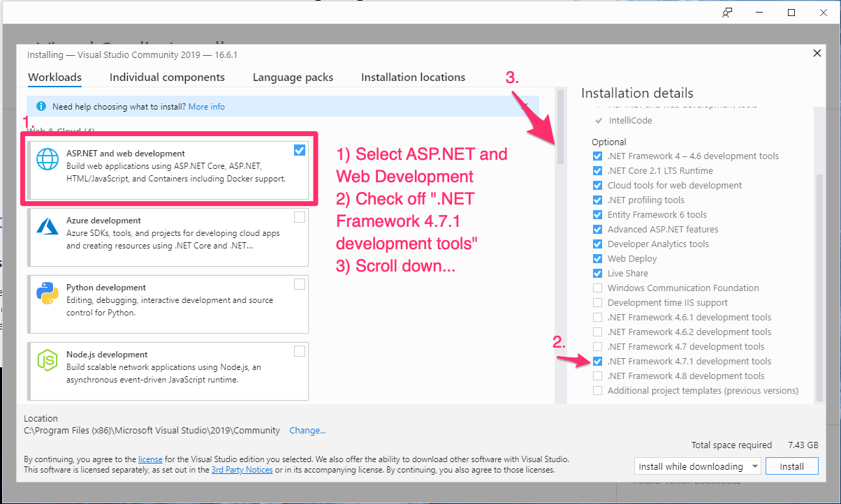Open the license link
The height and width of the screenshot is (504, 841).
pos(150,459)
